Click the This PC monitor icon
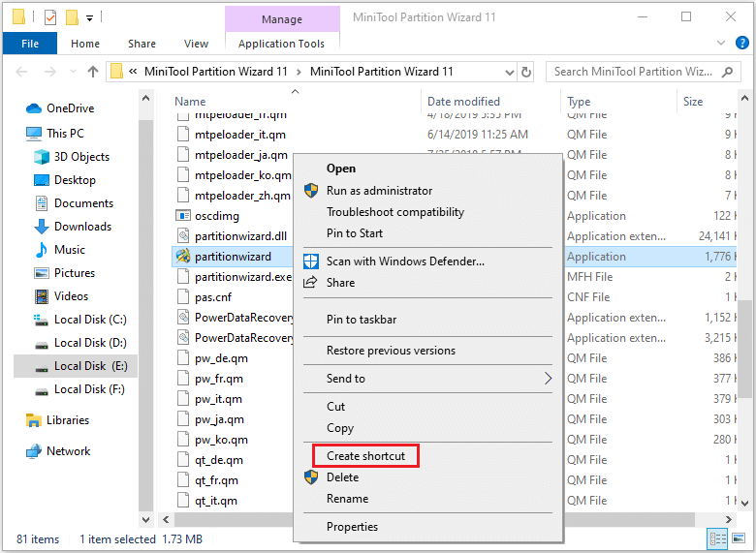756x553 pixels. [34, 134]
